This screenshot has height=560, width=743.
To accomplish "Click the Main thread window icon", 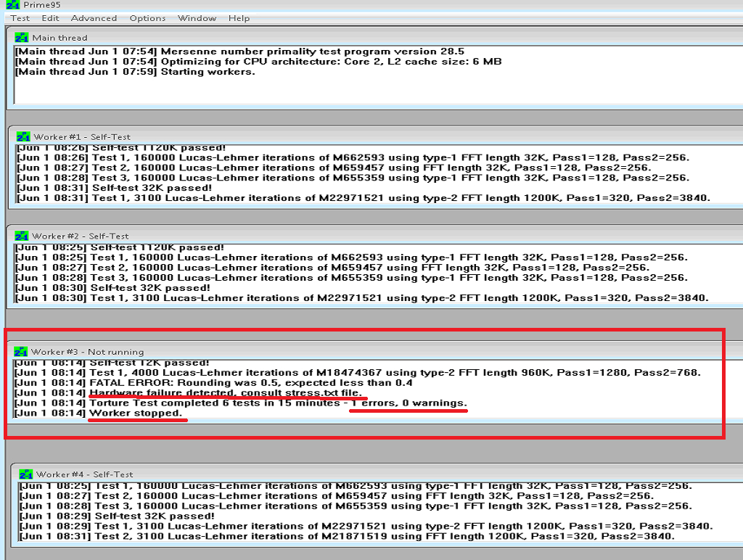I will point(22,38).
